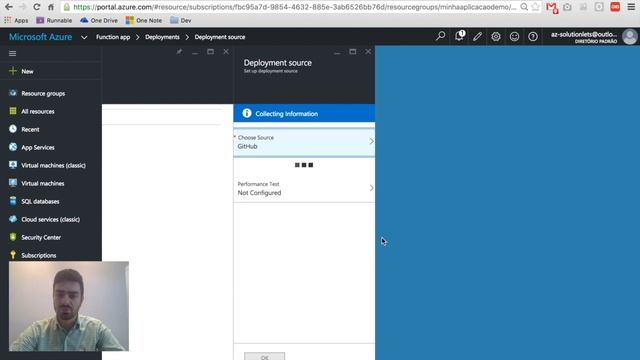Go to the Function app breadcrumb
The image size is (640, 360).
(x=113, y=37)
